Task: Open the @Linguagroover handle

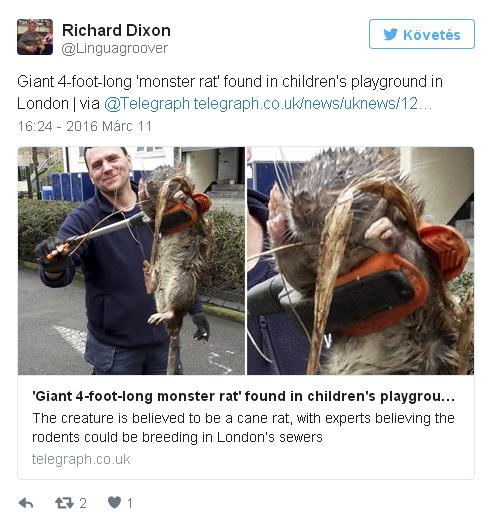Action: click(114, 49)
